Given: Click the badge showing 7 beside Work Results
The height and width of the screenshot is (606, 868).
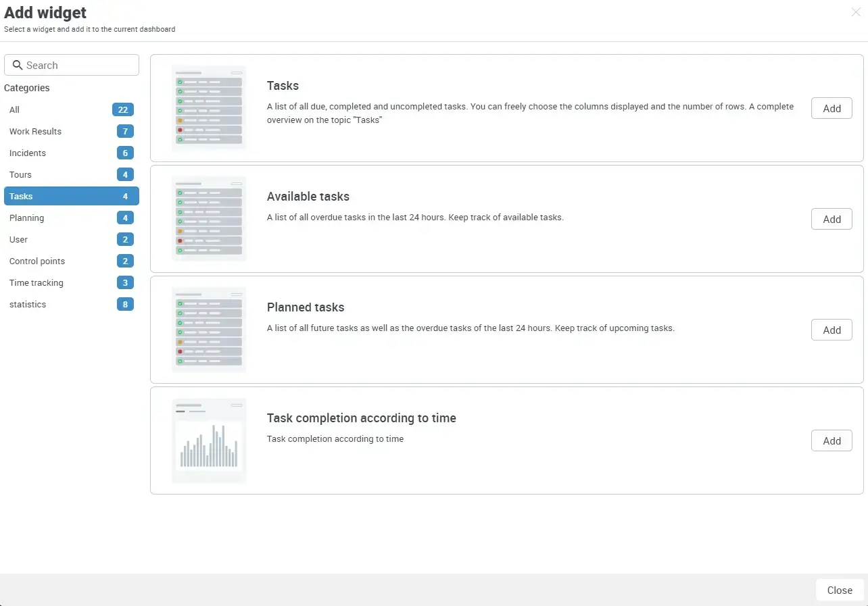Looking at the screenshot, I should point(125,131).
